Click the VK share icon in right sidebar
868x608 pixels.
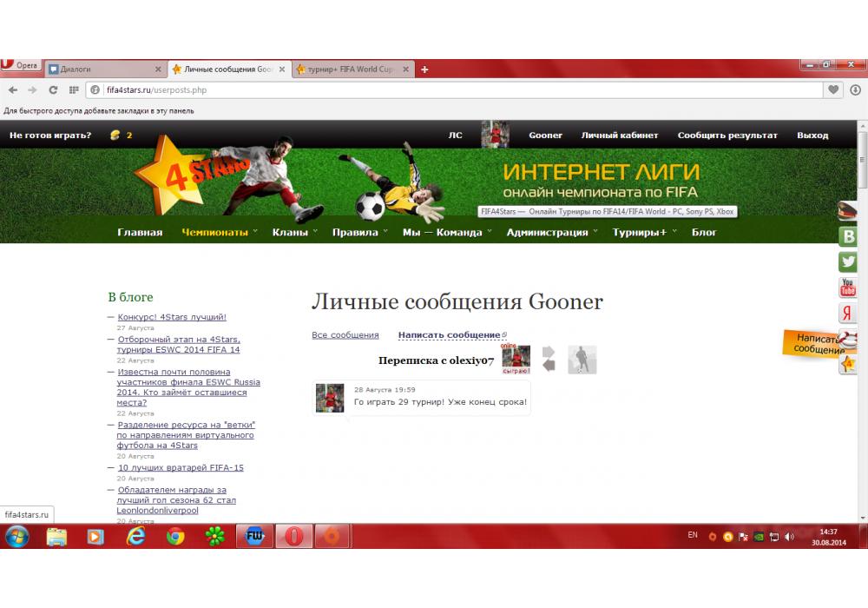848,236
